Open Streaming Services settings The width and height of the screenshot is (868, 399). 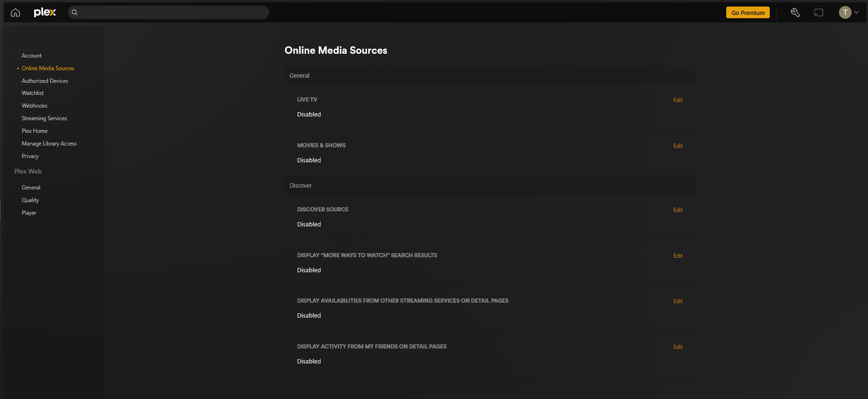[44, 118]
